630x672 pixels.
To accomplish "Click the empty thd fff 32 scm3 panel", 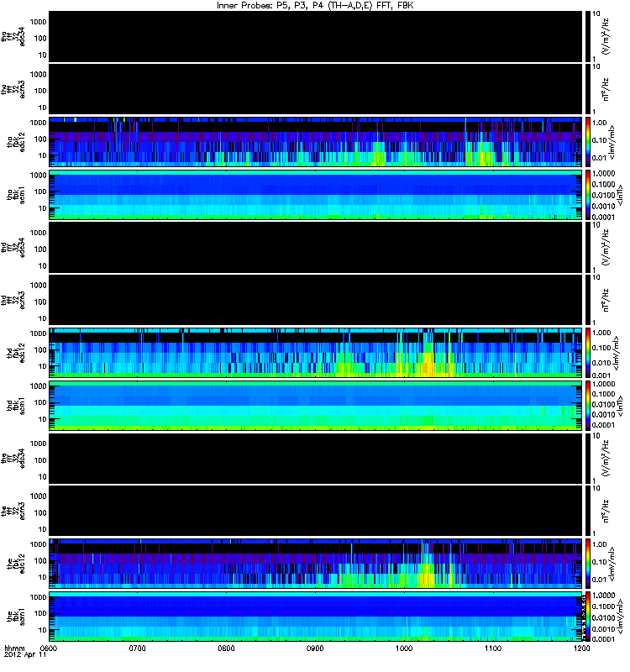I will coord(316,300).
